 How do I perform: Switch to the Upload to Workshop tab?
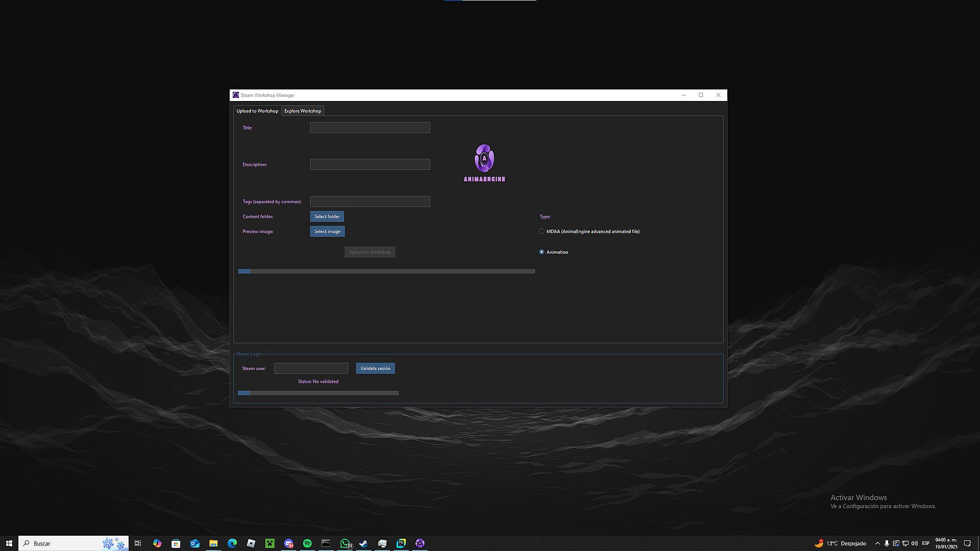[x=257, y=111]
